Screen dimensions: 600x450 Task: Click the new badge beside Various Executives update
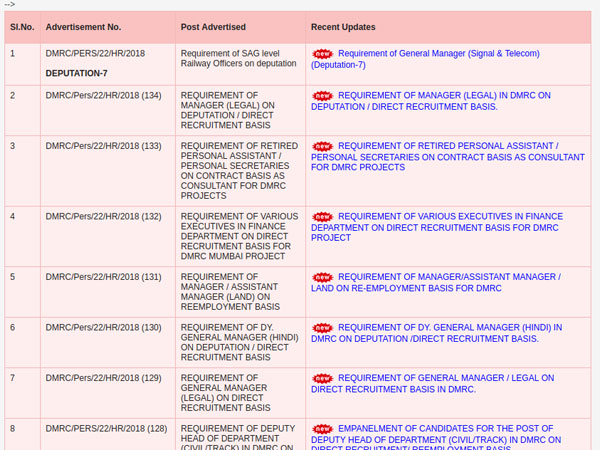[323, 217]
